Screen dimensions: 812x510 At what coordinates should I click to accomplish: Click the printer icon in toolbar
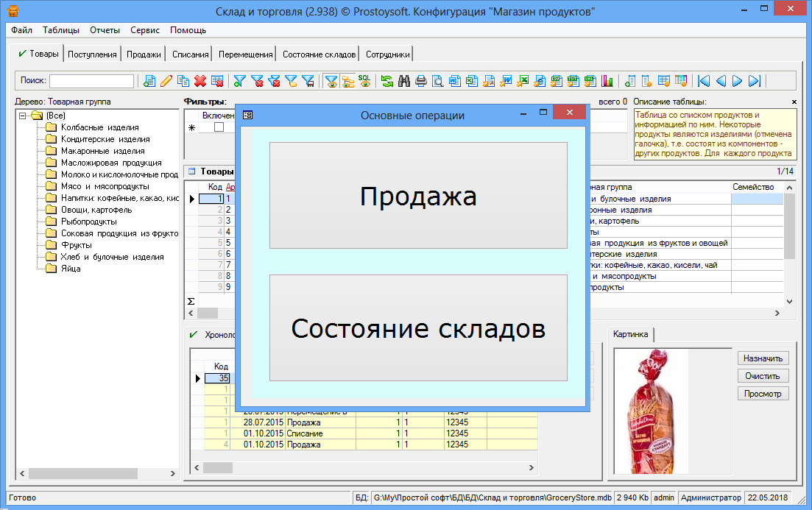tap(421, 81)
